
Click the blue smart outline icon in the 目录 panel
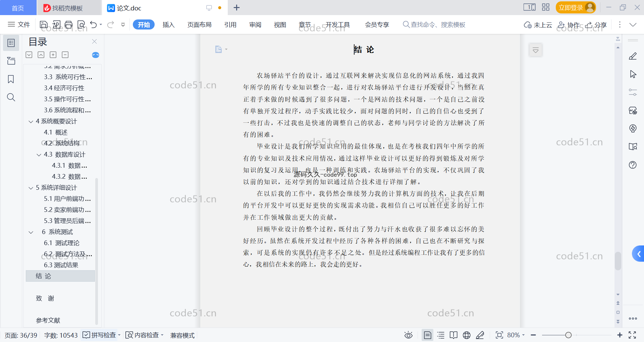[96, 55]
